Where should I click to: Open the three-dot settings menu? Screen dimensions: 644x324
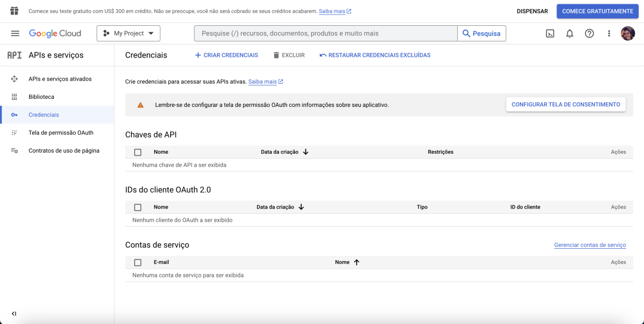(x=609, y=33)
